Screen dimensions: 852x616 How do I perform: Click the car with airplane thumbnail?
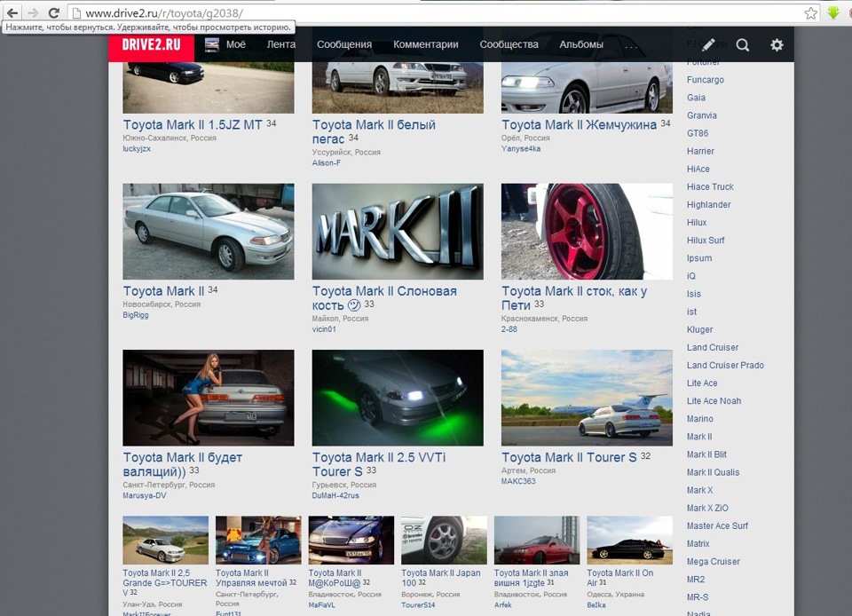tap(587, 398)
